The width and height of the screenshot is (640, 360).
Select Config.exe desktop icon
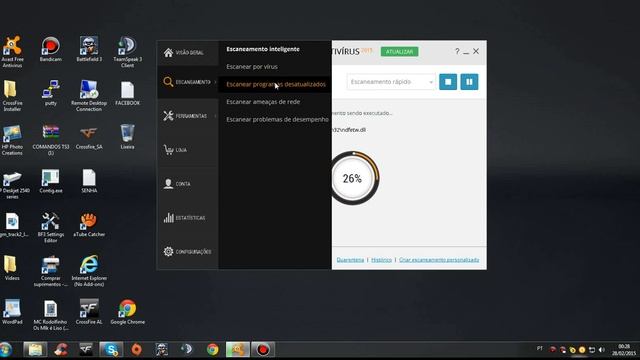[51, 181]
